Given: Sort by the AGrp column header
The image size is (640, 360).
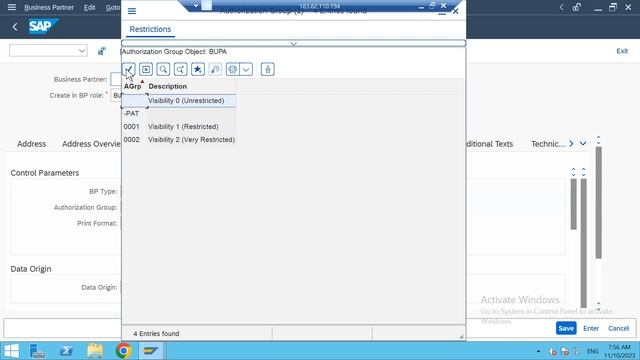Looking at the screenshot, I should tap(133, 87).
